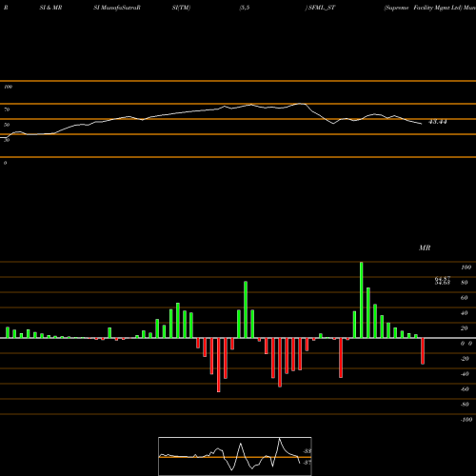Click the RSI axis label "50"

[x=7, y=125]
